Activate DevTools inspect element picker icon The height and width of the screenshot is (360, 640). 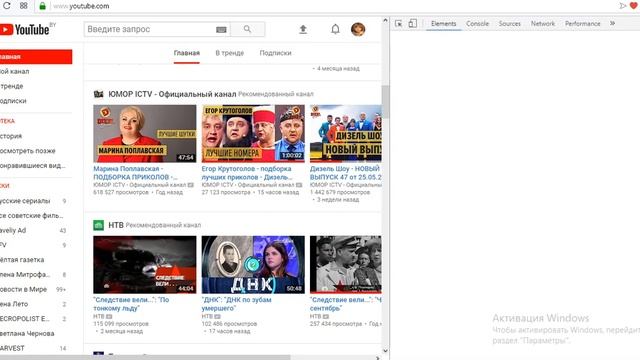click(398, 24)
